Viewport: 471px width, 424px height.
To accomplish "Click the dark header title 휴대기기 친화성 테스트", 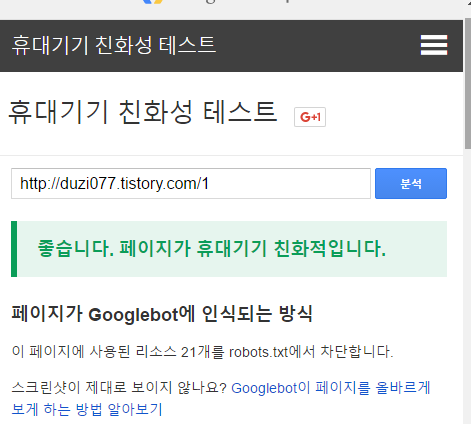I will tap(114, 45).
